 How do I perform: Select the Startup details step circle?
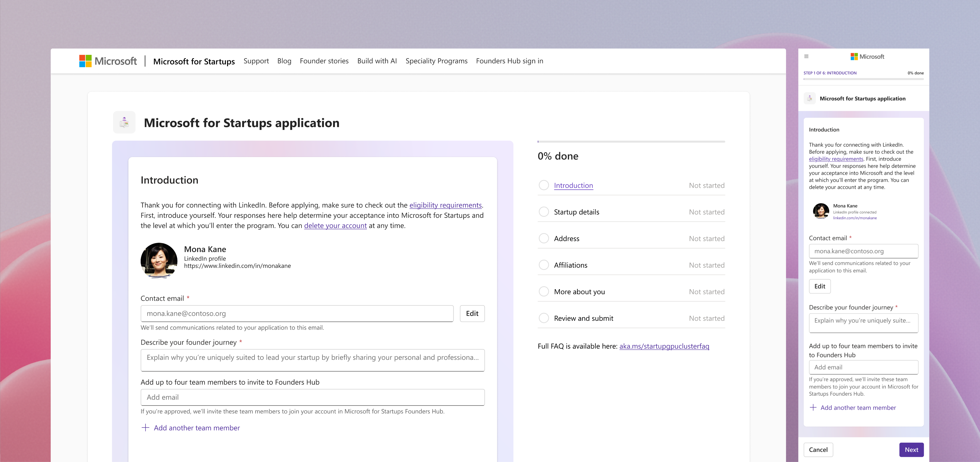tap(544, 212)
